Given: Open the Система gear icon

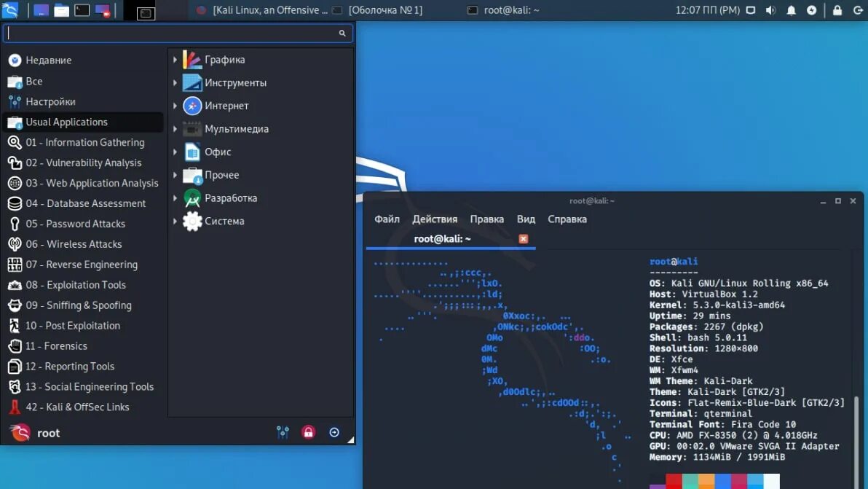Looking at the screenshot, I should pos(192,221).
